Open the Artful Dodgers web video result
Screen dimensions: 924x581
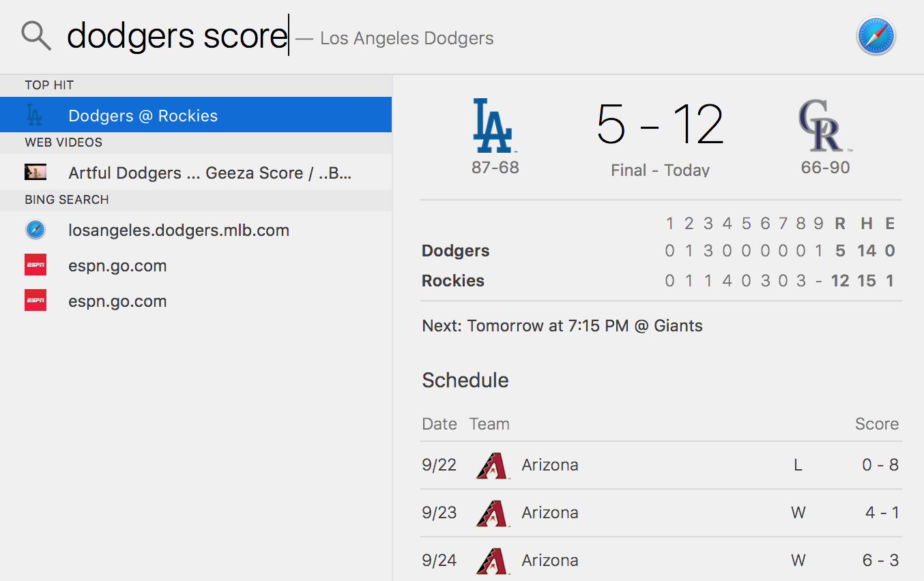(196, 173)
